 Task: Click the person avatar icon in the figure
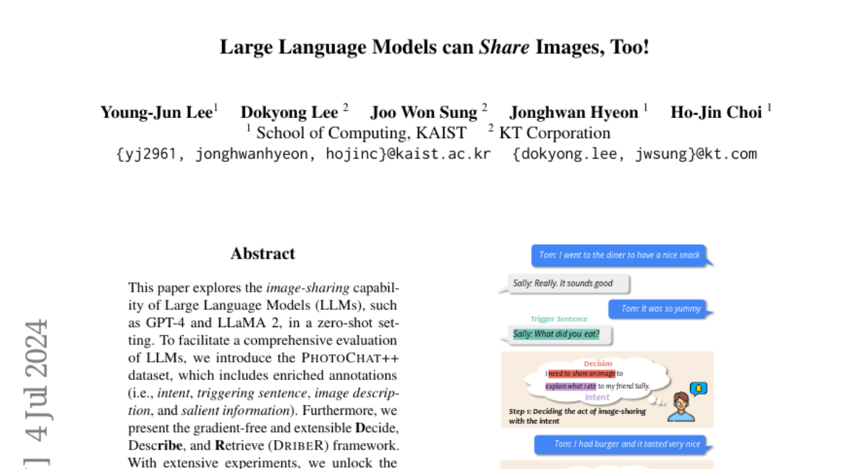coord(680,407)
